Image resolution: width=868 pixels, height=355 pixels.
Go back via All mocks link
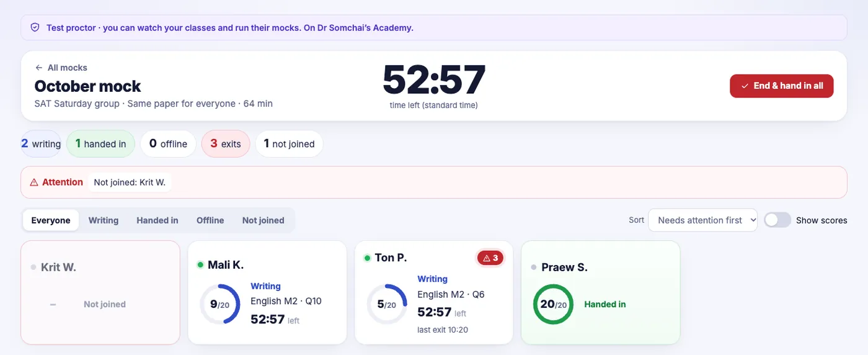click(61, 68)
